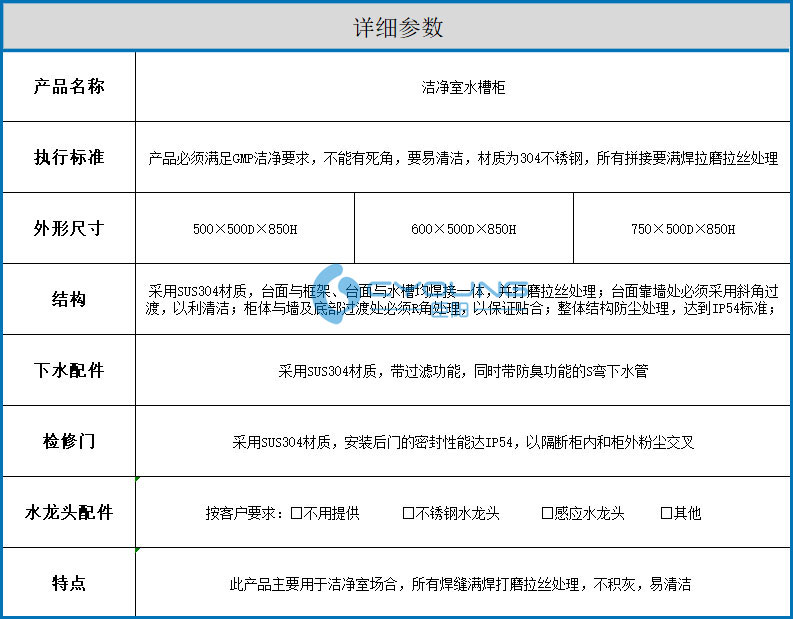Click the 详细参数 table header
Viewport: 793px width, 619px height.
tap(397, 27)
